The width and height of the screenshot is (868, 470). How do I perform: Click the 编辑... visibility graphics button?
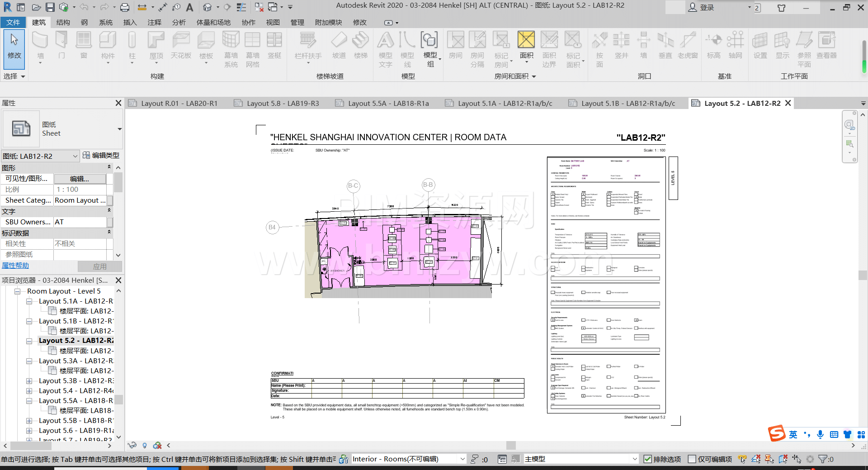point(80,179)
